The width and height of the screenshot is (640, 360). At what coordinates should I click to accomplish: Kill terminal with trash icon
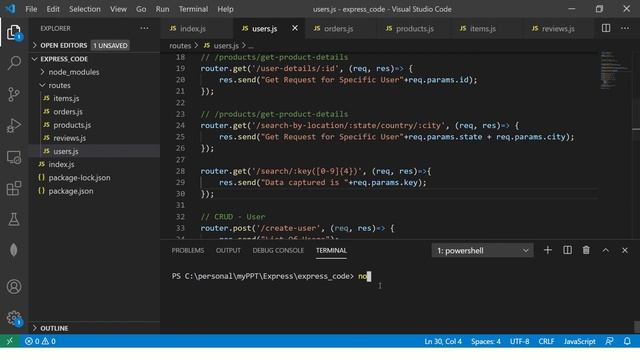pyautogui.click(x=586, y=250)
